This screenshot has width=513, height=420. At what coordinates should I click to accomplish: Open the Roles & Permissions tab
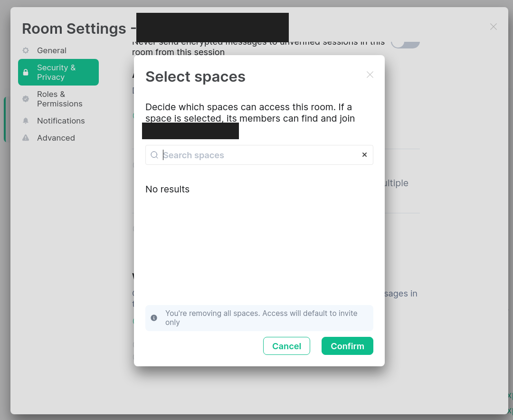coord(58,99)
